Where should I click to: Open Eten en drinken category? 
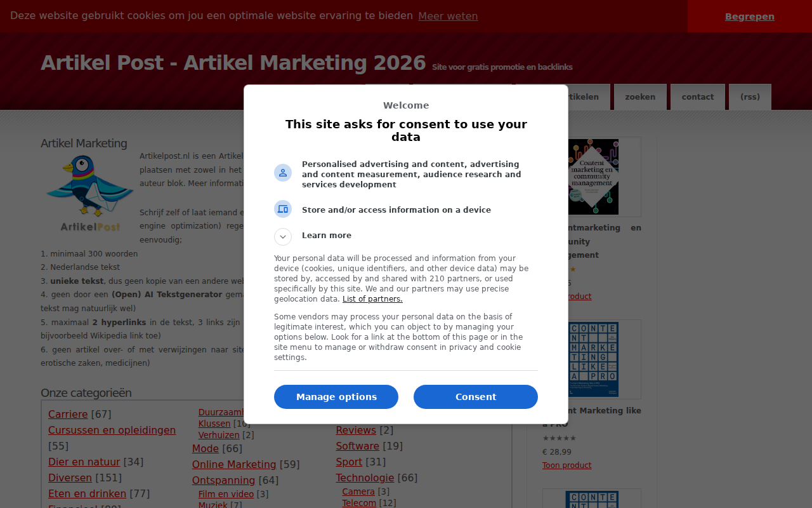coord(87,493)
